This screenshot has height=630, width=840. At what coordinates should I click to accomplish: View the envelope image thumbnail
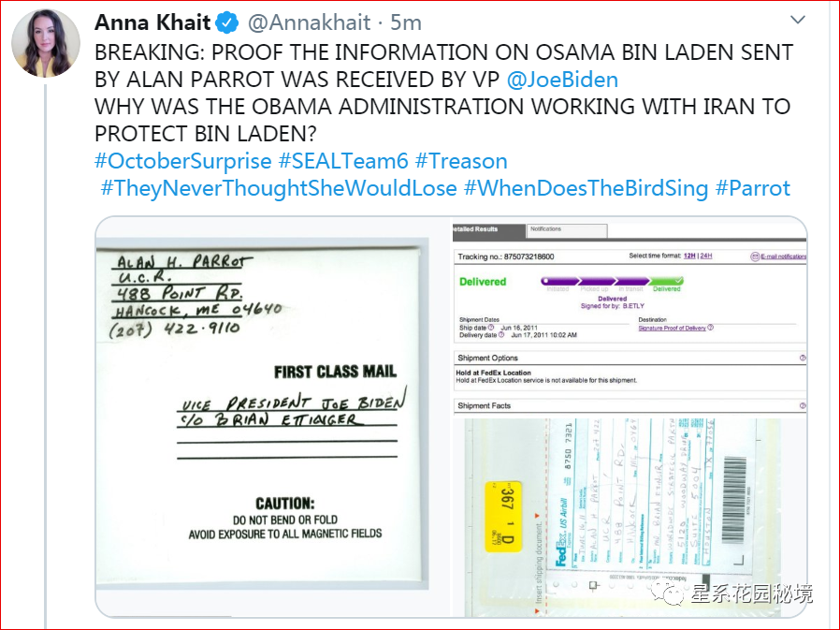[x=263, y=417]
